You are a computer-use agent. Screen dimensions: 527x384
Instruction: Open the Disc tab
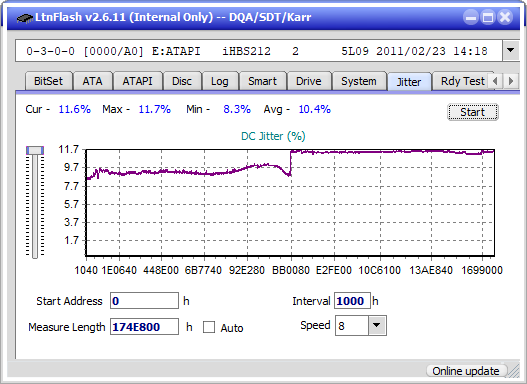(x=182, y=81)
